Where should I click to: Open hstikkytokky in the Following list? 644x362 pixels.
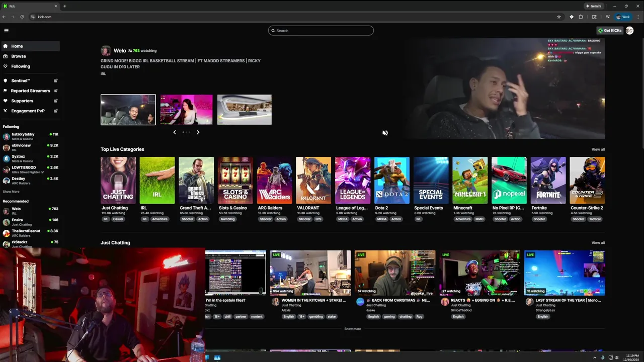[x=30, y=136]
